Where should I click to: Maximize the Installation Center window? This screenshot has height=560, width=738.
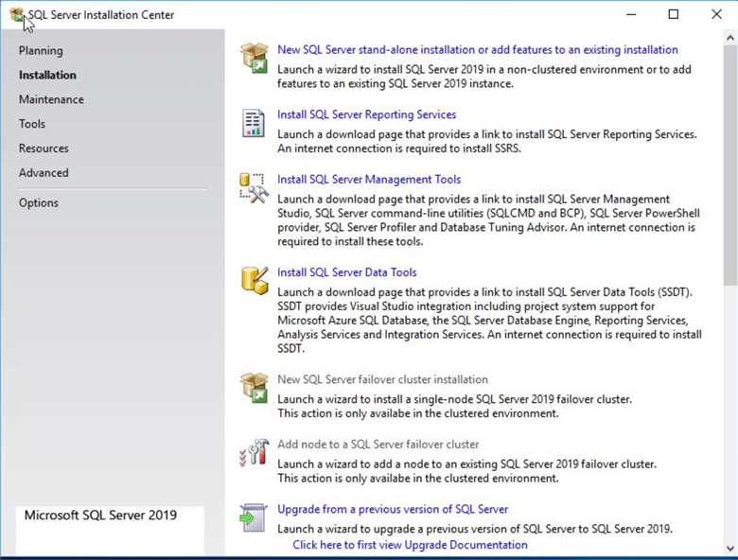click(x=673, y=14)
